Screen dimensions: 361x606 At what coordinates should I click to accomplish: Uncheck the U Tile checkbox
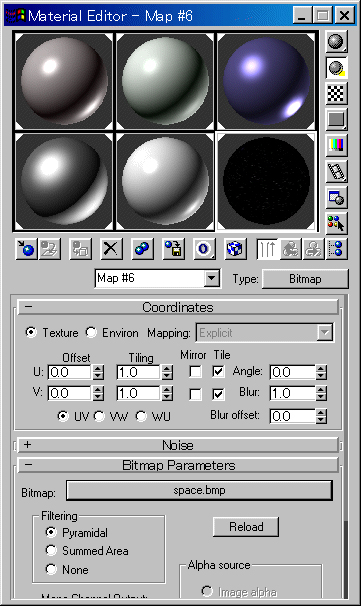point(218,372)
